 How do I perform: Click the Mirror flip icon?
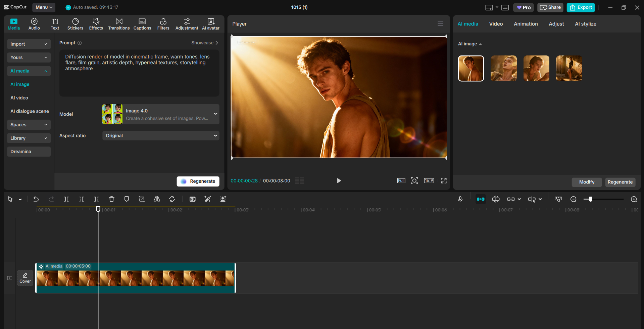pos(157,199)
